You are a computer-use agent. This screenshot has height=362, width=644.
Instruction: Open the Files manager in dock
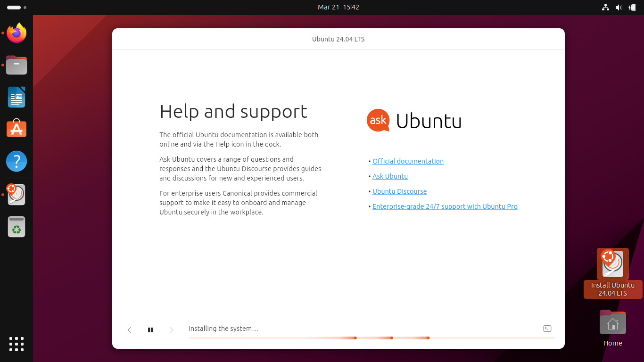coord(17,65)
